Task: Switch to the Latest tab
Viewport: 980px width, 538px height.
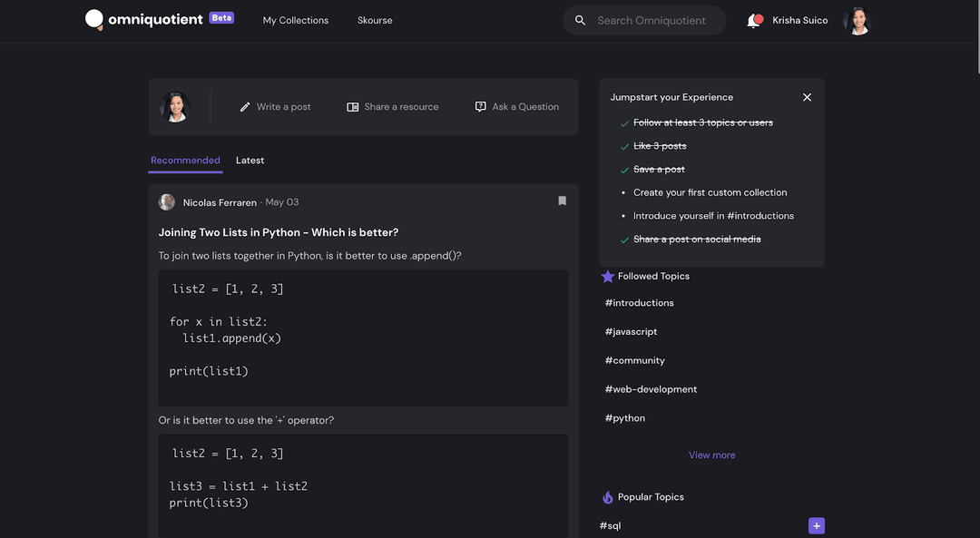Action: (250, 160)
